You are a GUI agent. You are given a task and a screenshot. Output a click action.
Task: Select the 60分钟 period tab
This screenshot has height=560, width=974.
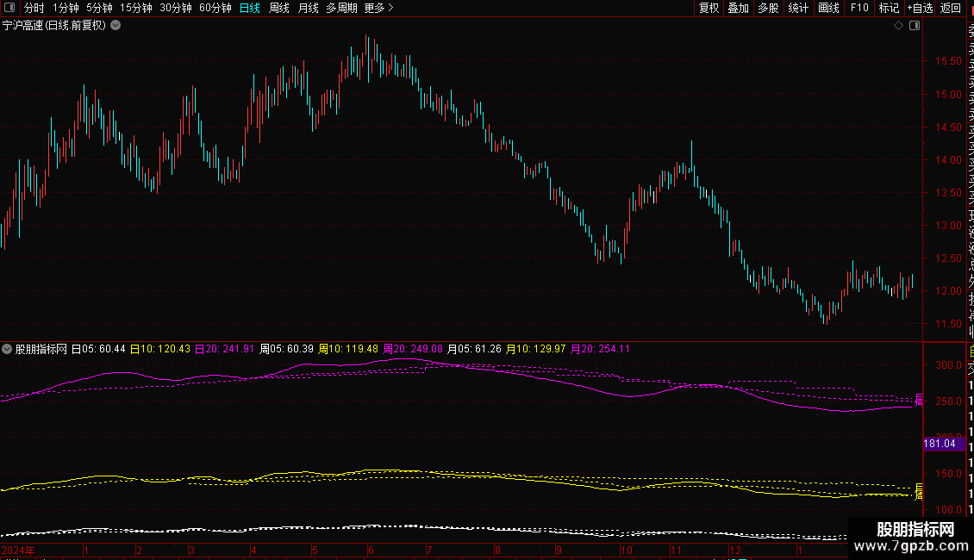tap(215, 8)
